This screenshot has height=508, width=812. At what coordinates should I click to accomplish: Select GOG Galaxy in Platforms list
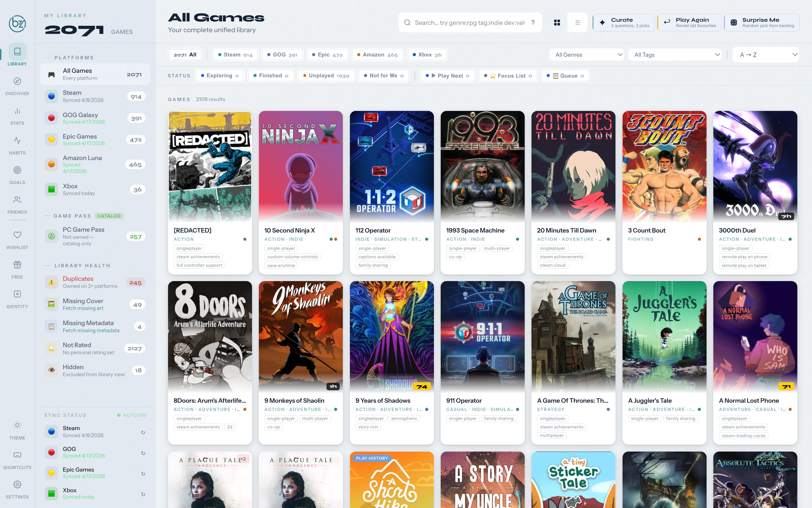[95, 118]
